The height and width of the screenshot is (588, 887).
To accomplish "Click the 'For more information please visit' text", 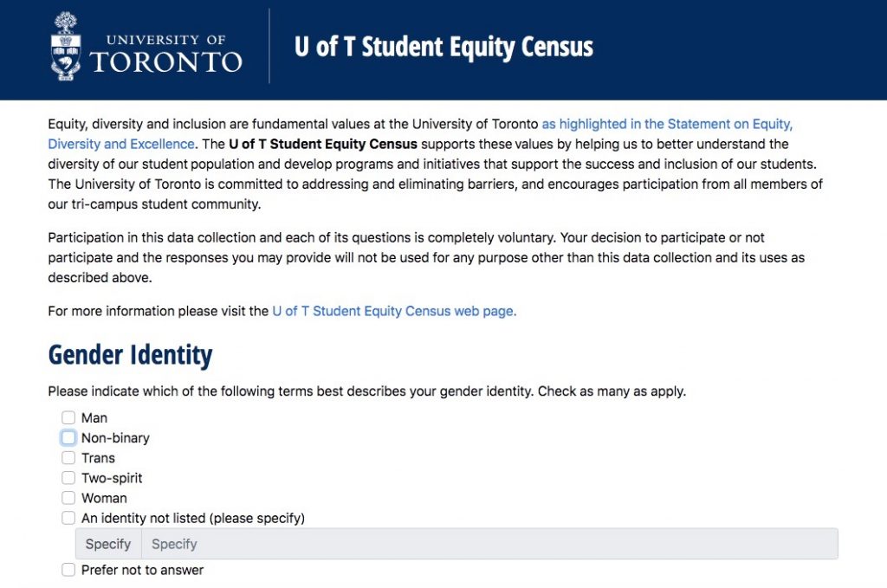I will 159,311.
